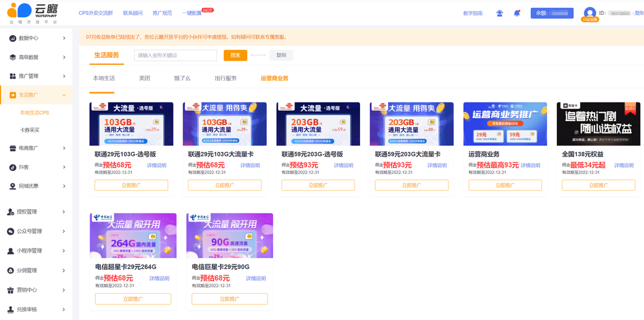The height and width of the screenshot is (320, 644).
Task: Expand the 推广管理 chevron
Action: click(x=64, y=76)
